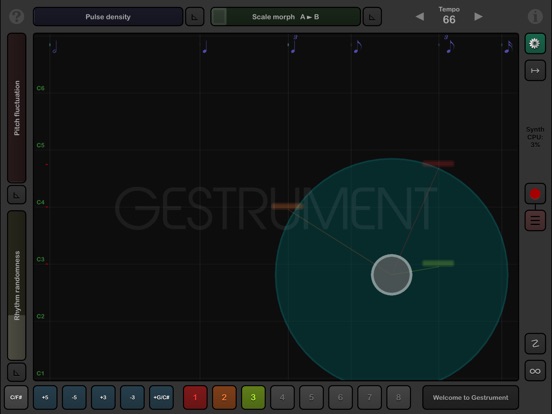Open curve button beside Scale morph

372,17
